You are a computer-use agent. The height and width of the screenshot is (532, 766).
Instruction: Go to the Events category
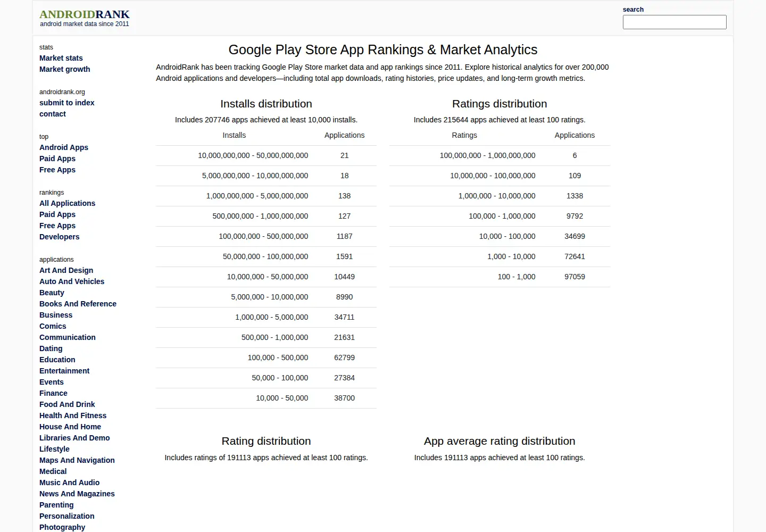[52, 382]
